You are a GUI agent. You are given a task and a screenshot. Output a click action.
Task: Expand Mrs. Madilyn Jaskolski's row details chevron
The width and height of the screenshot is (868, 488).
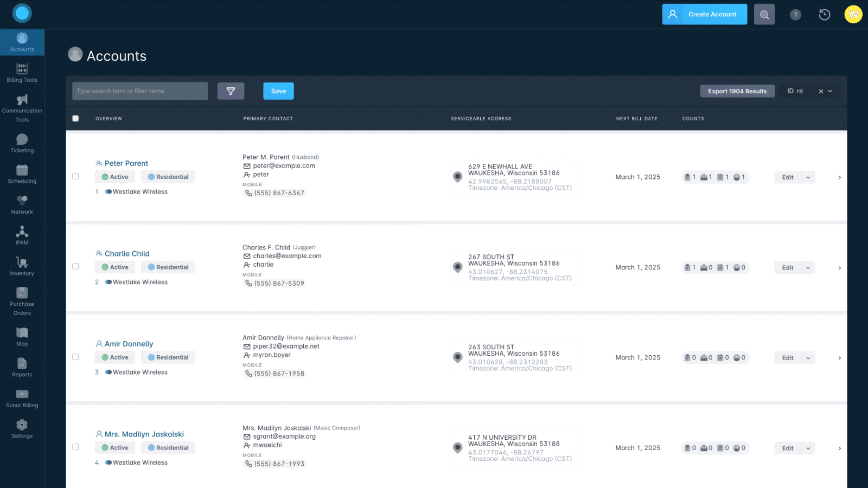pos(839,448)
